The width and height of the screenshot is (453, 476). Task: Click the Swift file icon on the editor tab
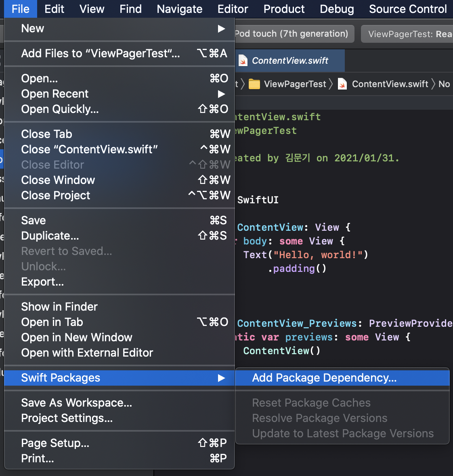243,61
